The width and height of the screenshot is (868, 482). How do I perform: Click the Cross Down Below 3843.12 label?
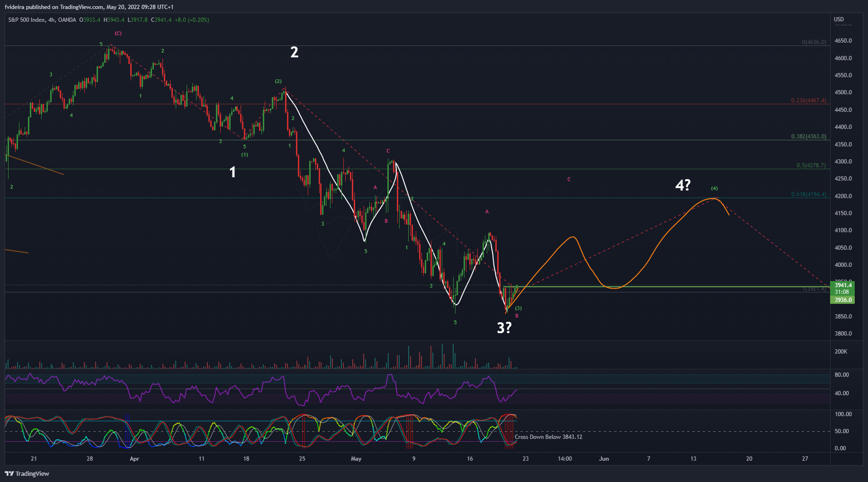[548, 437]
